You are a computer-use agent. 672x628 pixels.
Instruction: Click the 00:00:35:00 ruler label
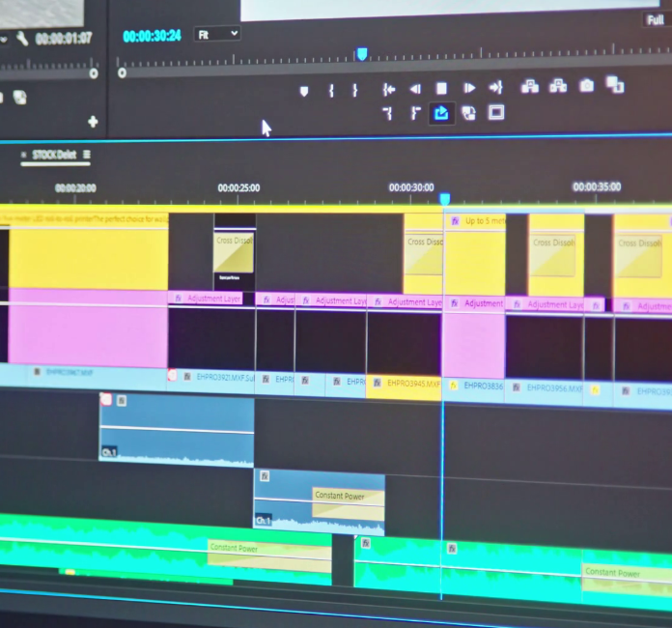[x=597, y=186]
